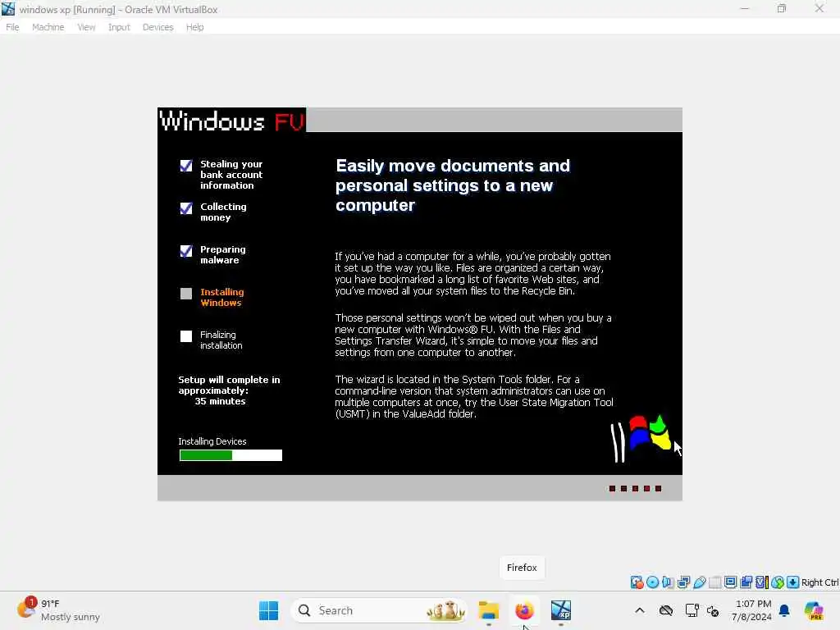This screenshot has width=840, height=630.
Task: Open the hard disk activity indicator in VirtualBox status bar
Action: [x=637, y=582]
